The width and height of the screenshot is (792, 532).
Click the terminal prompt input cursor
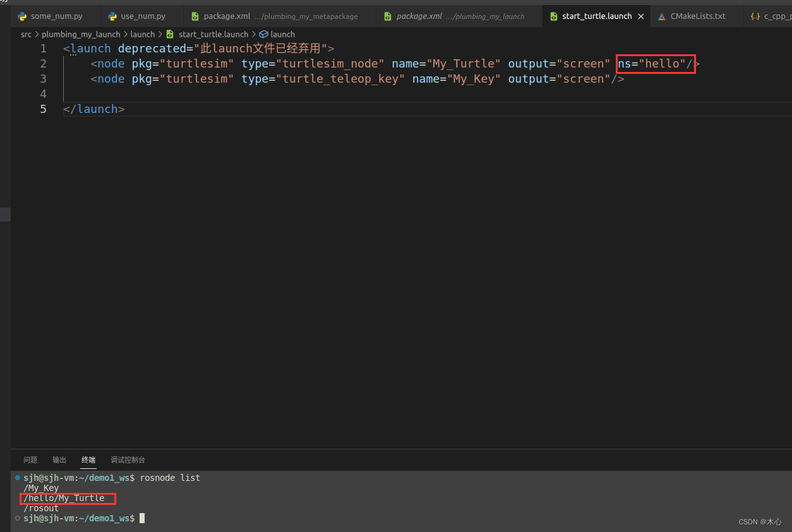pos(142,518)
